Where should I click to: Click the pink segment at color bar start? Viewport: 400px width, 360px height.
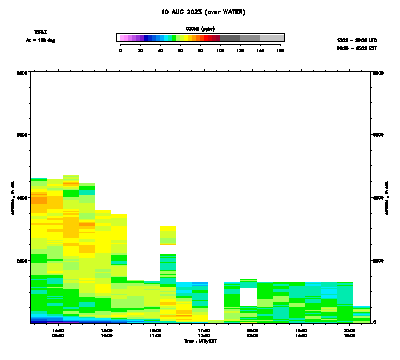tap(122, 38)
